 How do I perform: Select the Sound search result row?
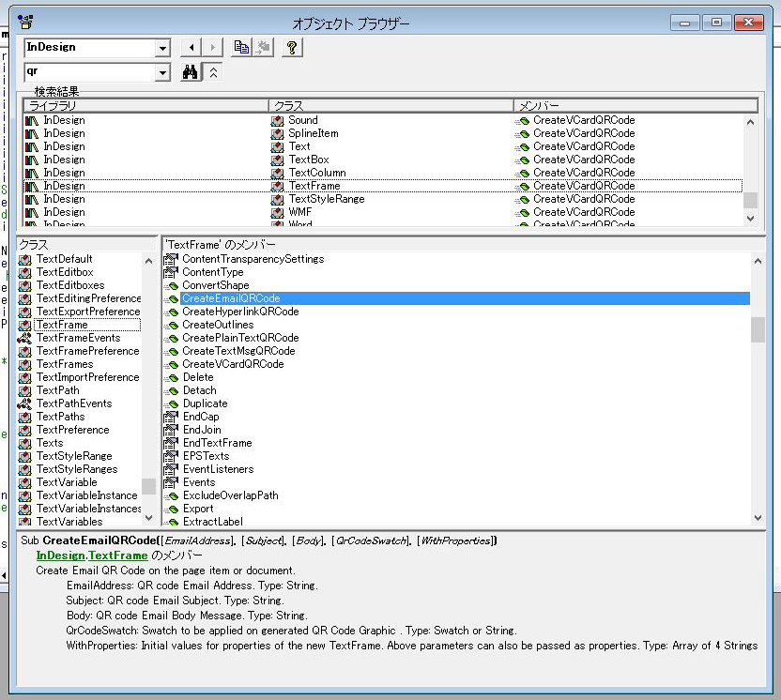click(383, 120)
